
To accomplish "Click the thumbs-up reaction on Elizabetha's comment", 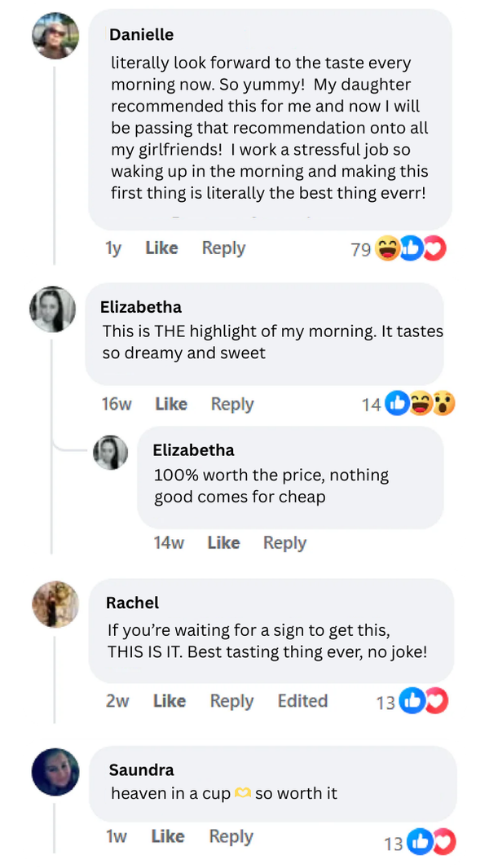I will [397, 403].
